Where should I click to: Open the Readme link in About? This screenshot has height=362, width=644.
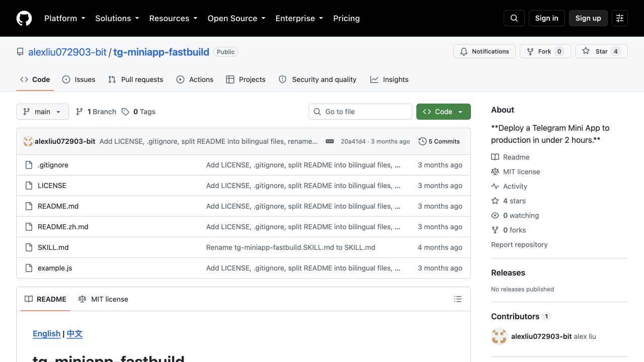510,157
